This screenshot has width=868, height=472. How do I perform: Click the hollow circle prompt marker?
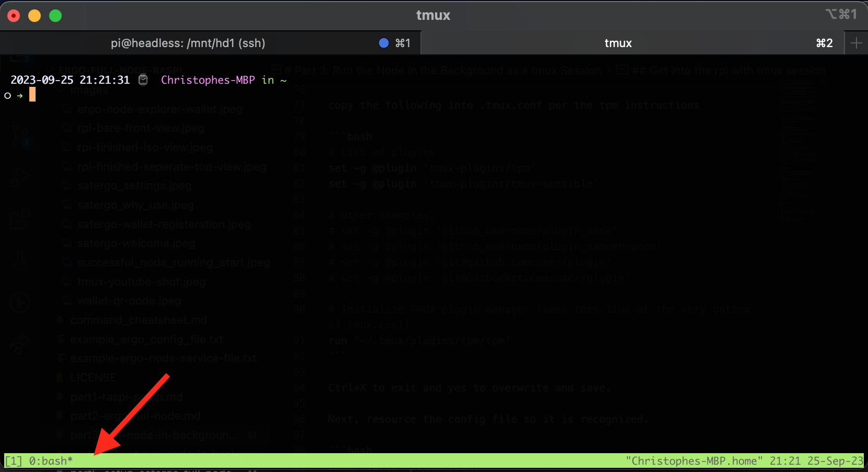7,96
